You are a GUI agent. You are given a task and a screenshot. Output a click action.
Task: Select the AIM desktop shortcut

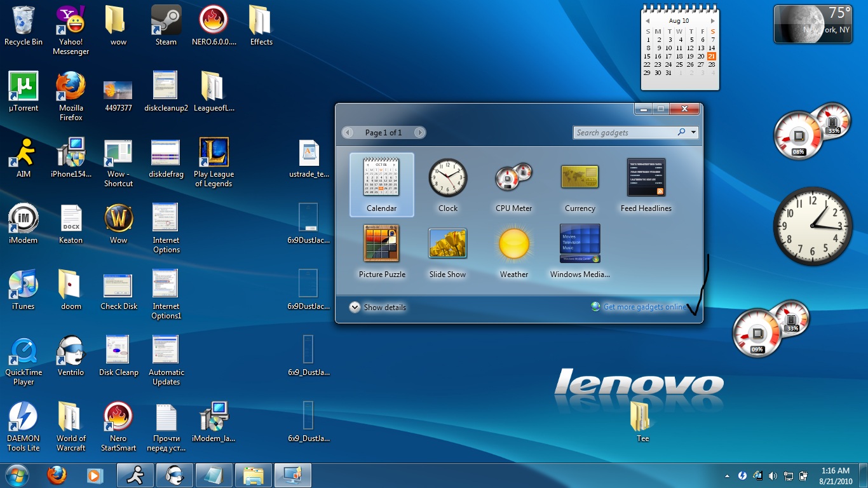coord(24,158)
